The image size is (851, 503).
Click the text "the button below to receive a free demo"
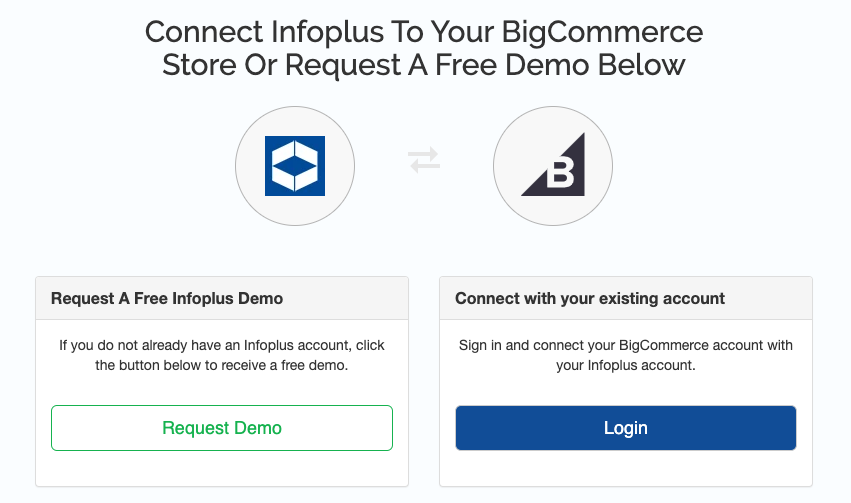(x=222, y=366)
